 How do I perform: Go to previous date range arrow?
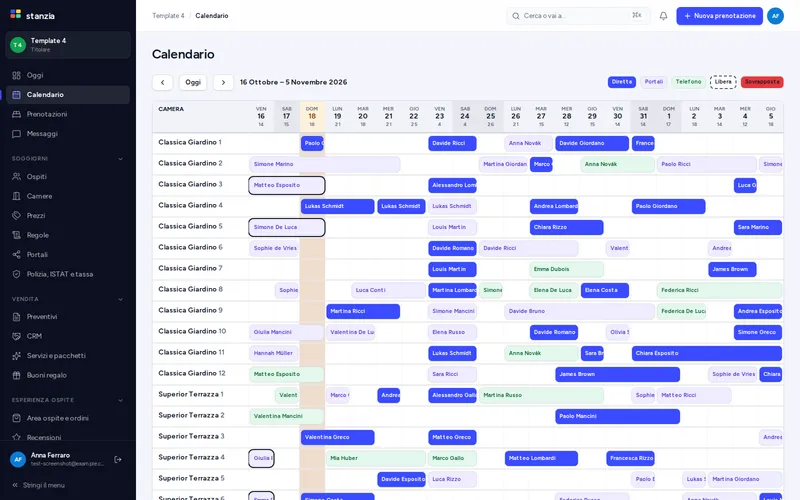[162, 82]
